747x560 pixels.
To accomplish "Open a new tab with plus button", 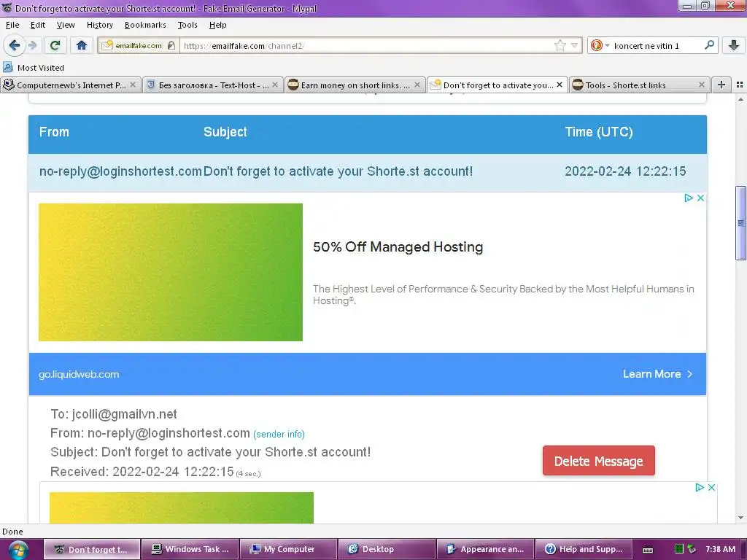I will [721, 85].
